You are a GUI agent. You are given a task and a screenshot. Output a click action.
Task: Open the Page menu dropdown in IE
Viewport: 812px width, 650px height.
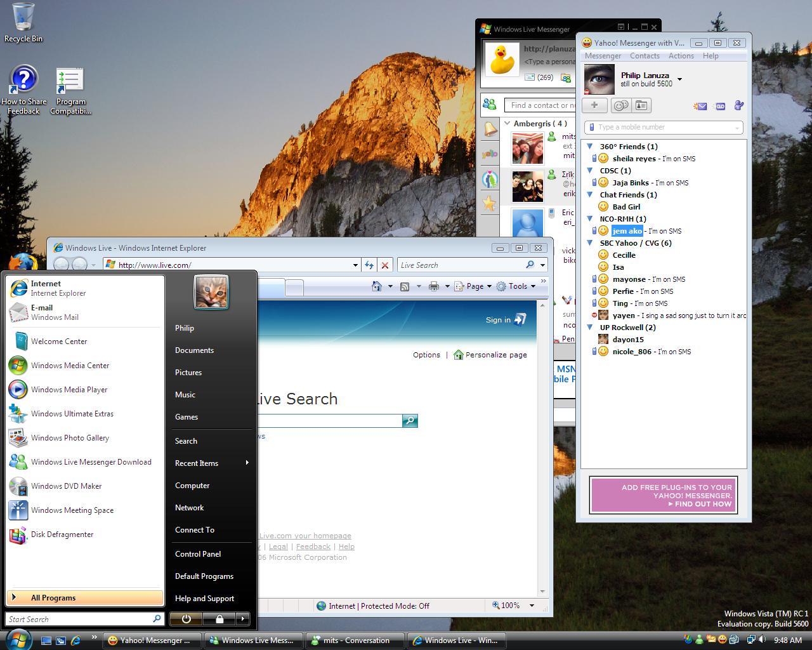tap(476, 286)
